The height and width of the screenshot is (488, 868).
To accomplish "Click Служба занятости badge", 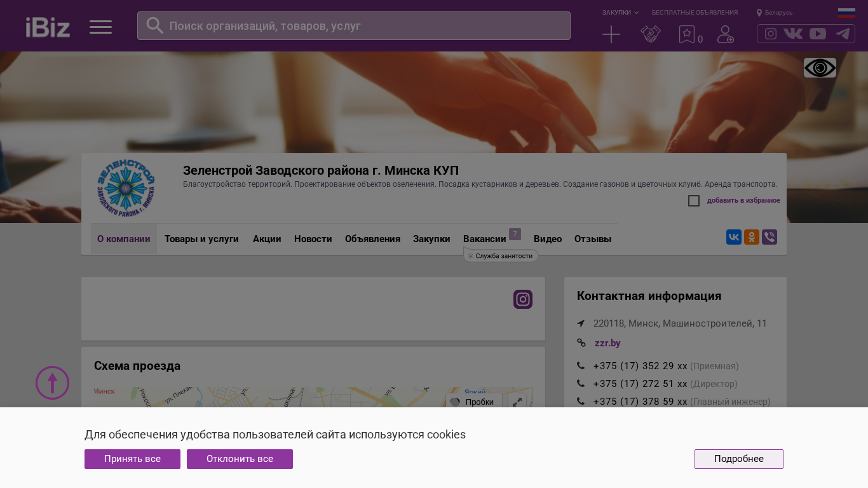I will [501, 255].
